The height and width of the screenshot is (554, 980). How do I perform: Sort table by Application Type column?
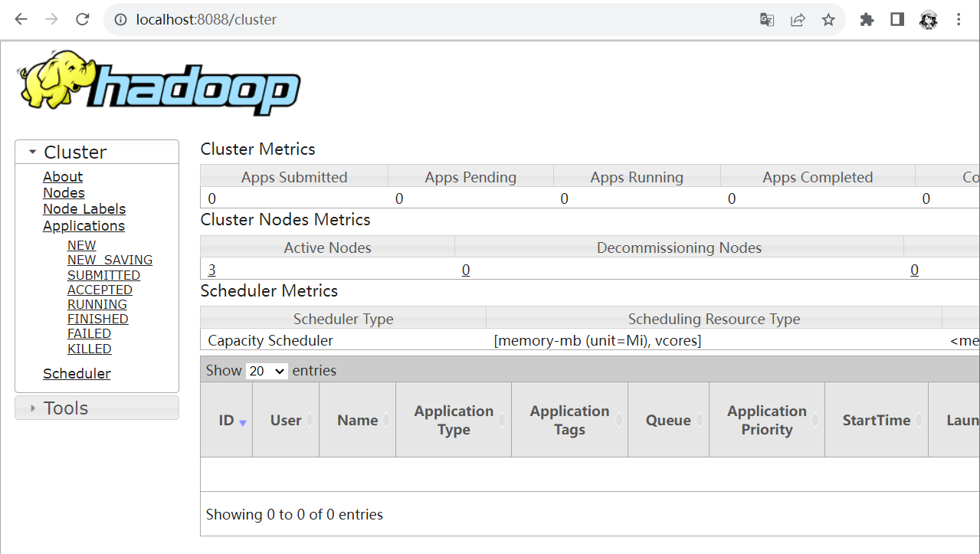point(454,420)
